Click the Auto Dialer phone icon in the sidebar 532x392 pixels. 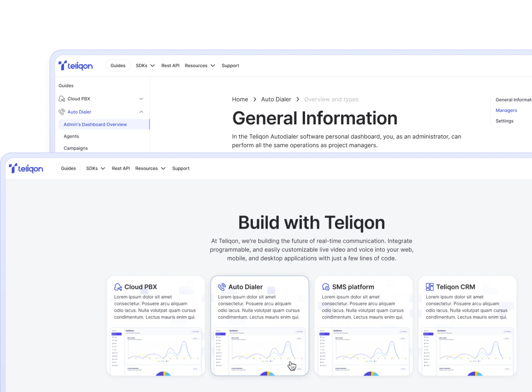[62, 112]
